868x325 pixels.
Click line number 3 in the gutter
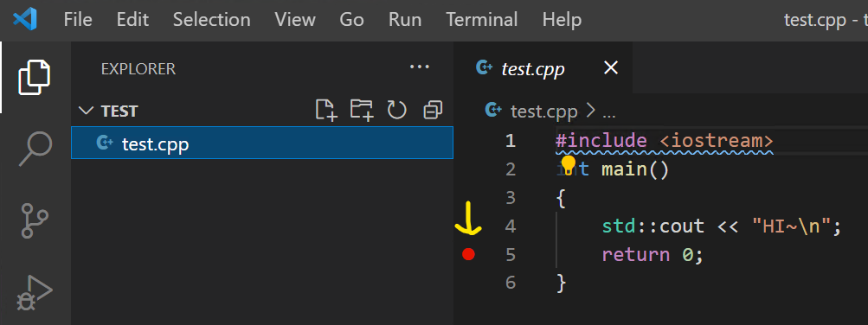(x=510, y=197)
